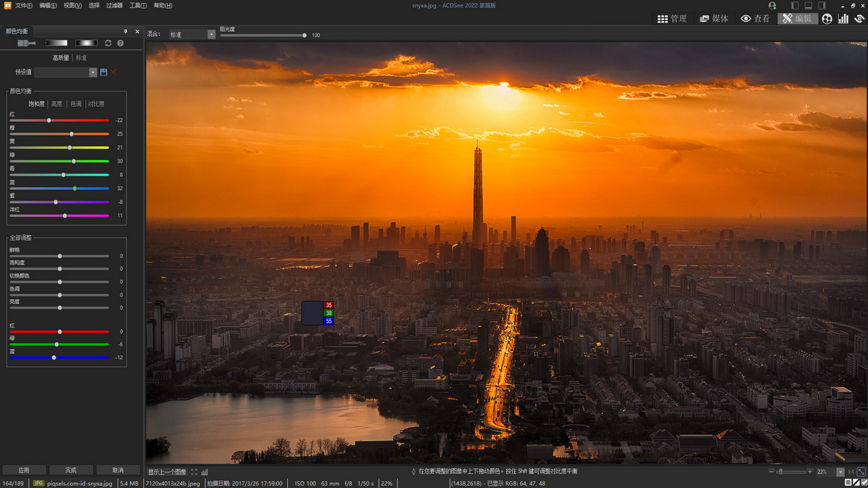Click the outlined square status bar icon
This screenshot has height=488, width=868.
[848, 483]
